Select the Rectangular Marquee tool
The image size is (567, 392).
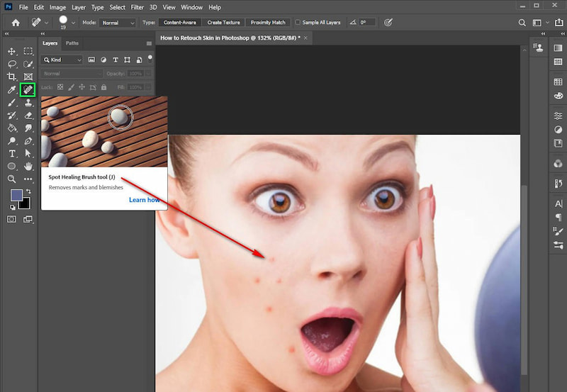point(28,51)
